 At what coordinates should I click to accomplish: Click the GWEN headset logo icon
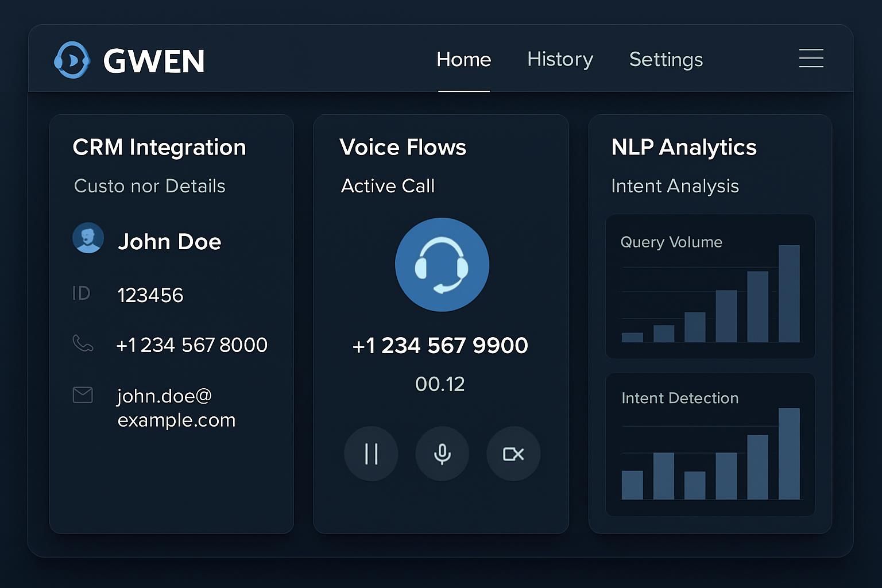(72, 60)
